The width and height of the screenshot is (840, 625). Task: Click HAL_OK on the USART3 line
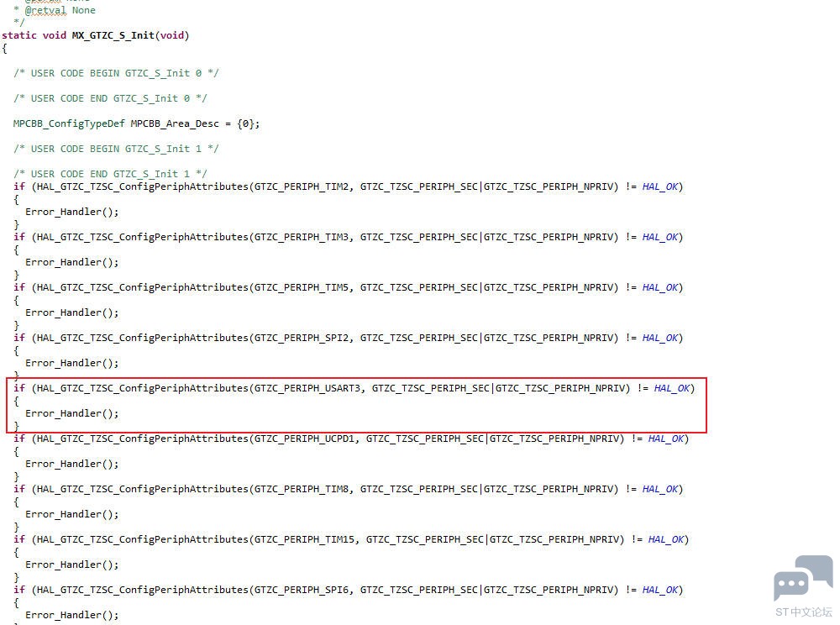pos(672,388)
